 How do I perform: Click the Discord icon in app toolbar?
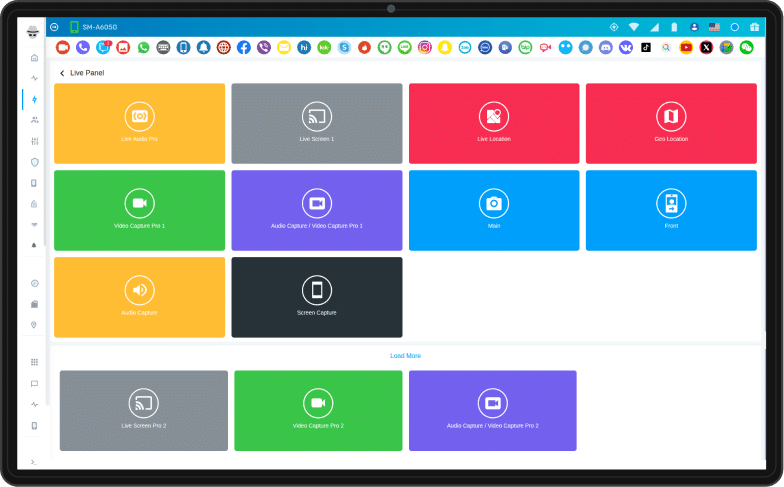[606, 47]
